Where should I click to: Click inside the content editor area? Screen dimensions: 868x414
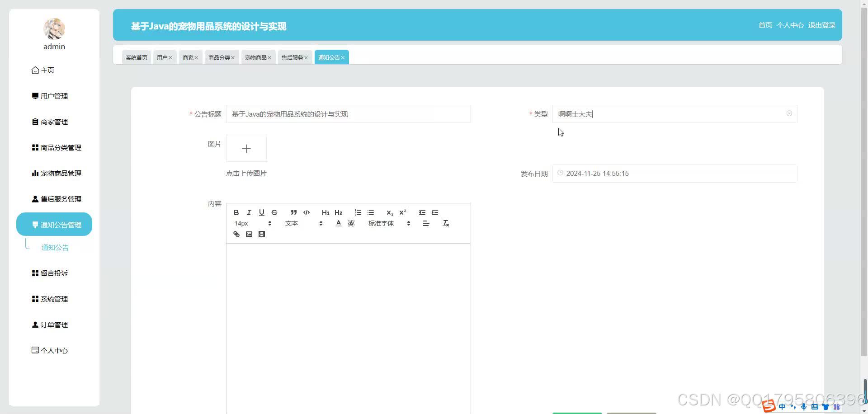[x=348, y=328]
